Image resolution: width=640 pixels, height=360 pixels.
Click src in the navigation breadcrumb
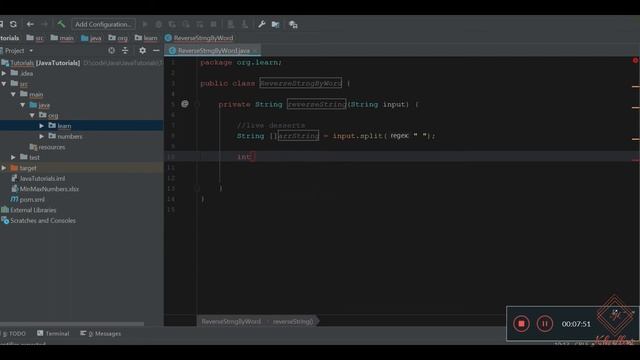coord(35,38)
